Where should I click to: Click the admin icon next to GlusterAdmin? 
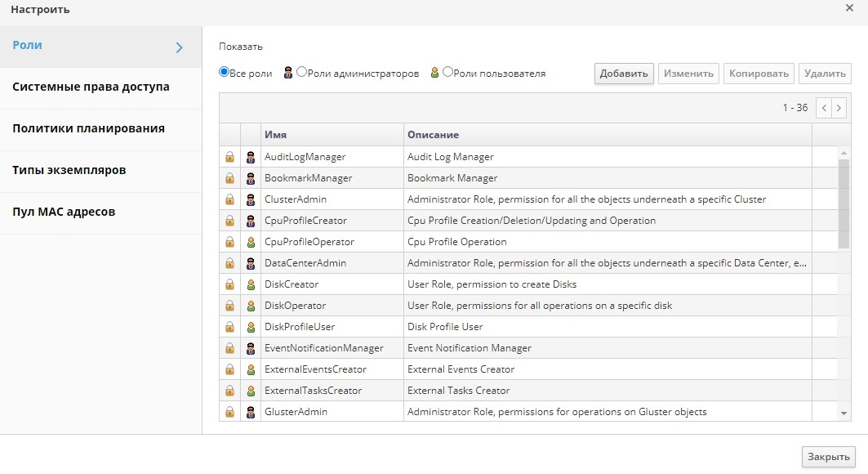[251, 412]
